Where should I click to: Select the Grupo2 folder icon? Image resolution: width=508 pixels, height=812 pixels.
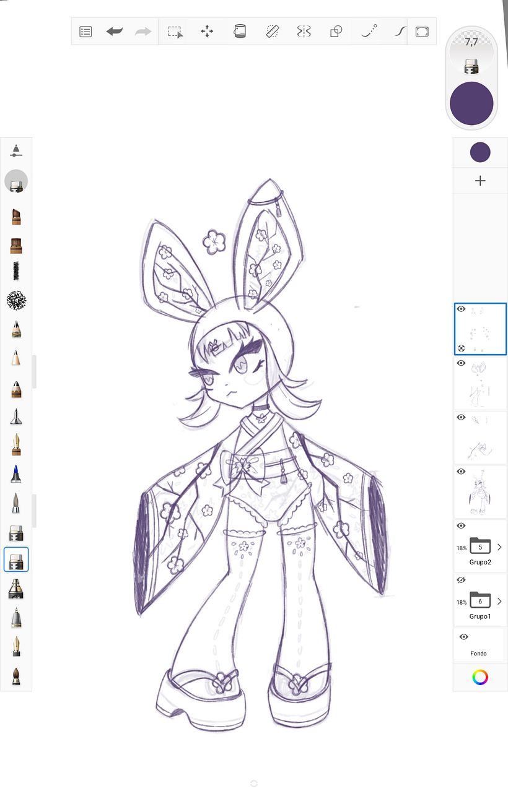480,546
